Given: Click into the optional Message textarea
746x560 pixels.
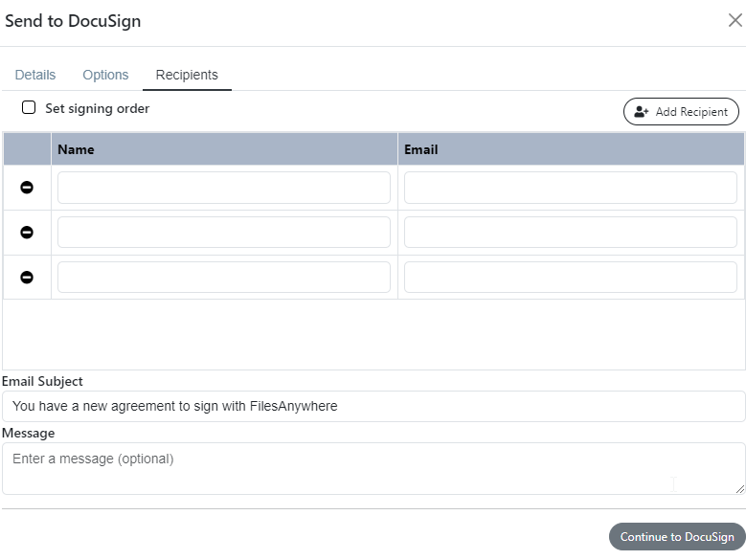Looking at the screenshot, I should pos(373,469).
